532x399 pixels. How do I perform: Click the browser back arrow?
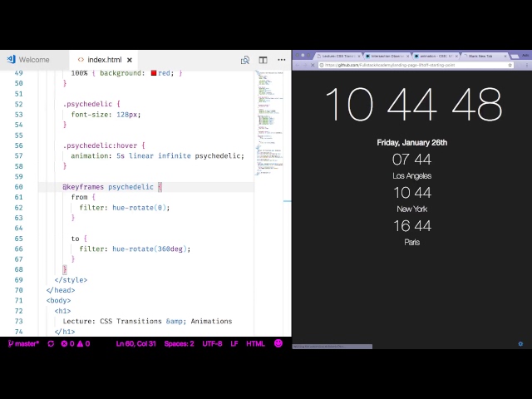point(298,65)
